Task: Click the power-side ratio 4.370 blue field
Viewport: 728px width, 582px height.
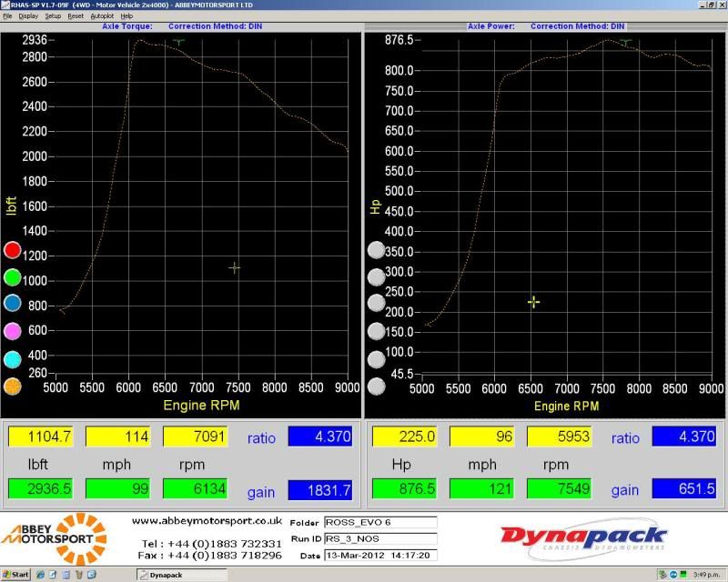Action: pyautogui.click(x=684, y=436)
